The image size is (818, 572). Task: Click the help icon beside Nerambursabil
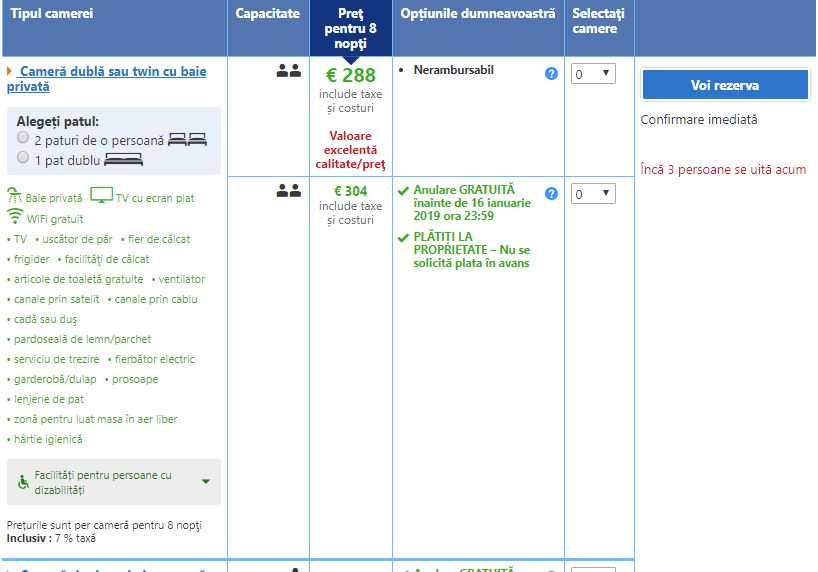[551, 74]
